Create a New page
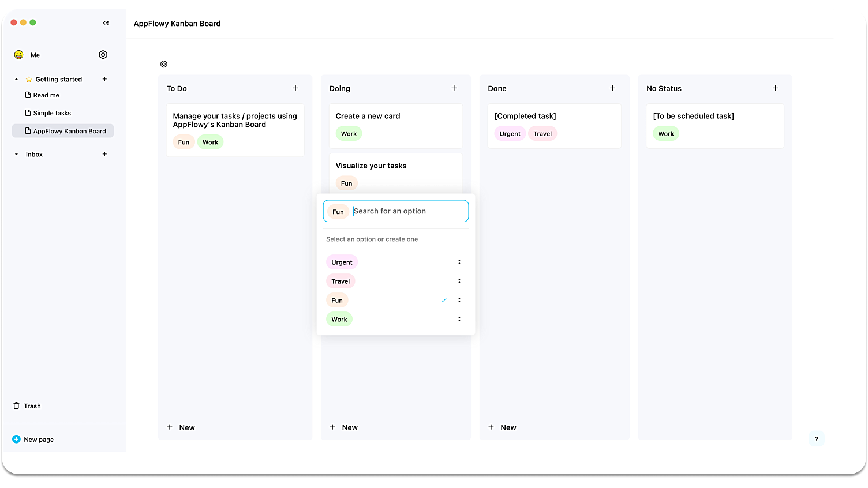868x488 pixels. (33, 440)
